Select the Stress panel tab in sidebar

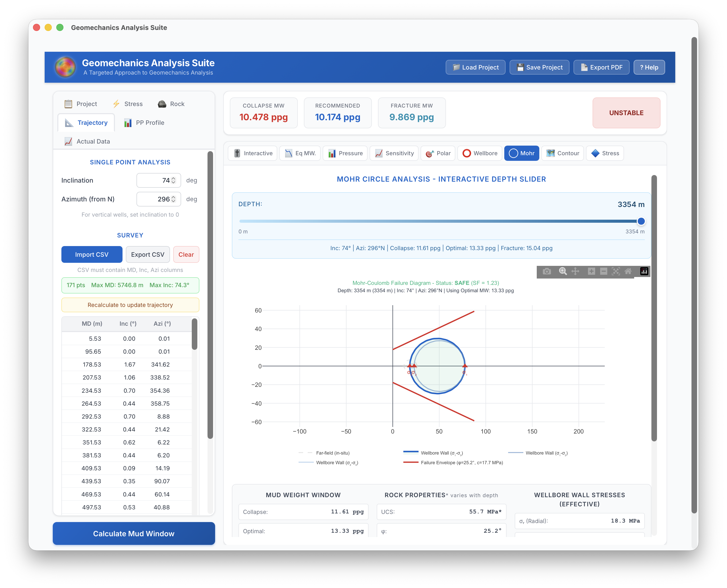128,104
